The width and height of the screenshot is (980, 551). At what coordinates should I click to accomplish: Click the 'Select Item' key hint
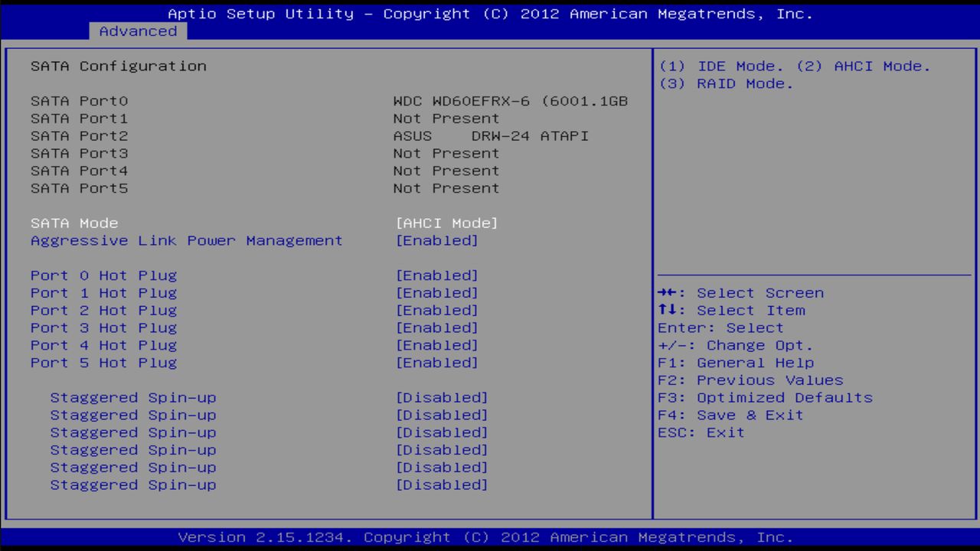point(732,311)
